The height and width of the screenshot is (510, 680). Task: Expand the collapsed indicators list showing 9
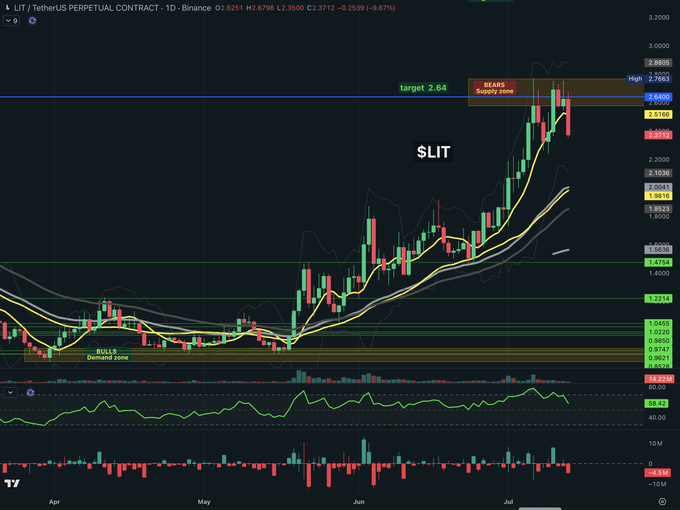point(12,20)
